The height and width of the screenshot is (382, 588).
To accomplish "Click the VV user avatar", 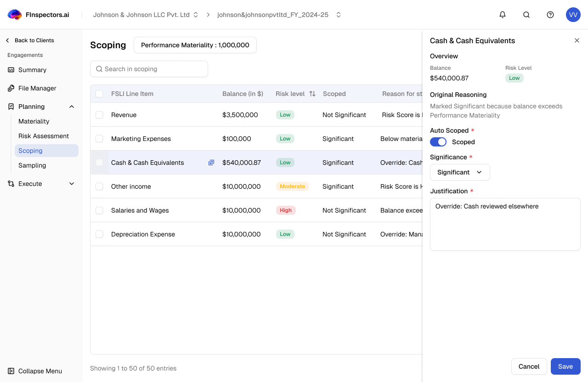I will pos(573,15).
